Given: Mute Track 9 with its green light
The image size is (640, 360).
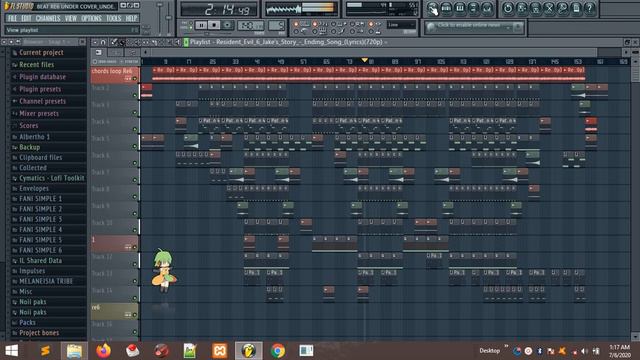Looking at the screenshot, I should click(135, 213).
